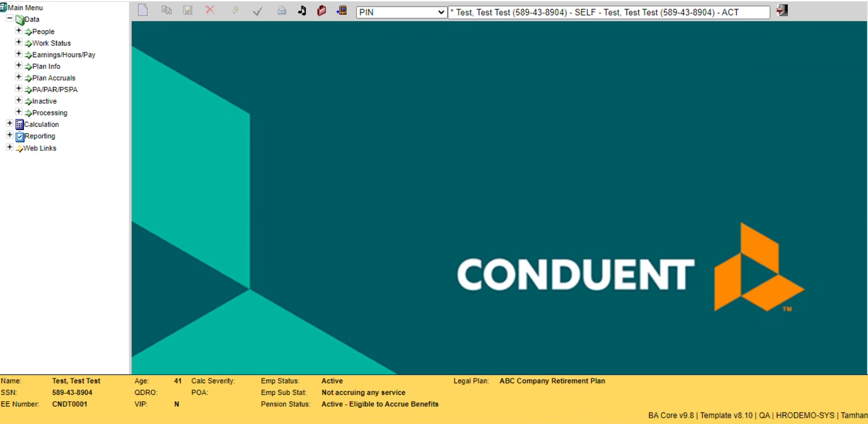The image size is (868, 424).
Task: Expand the Earnings/Hours/Pay node
Action: coord(19,54)
